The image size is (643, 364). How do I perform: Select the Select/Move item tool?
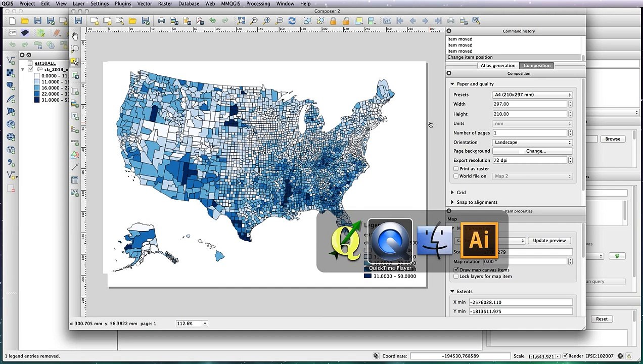click(75, 62)
